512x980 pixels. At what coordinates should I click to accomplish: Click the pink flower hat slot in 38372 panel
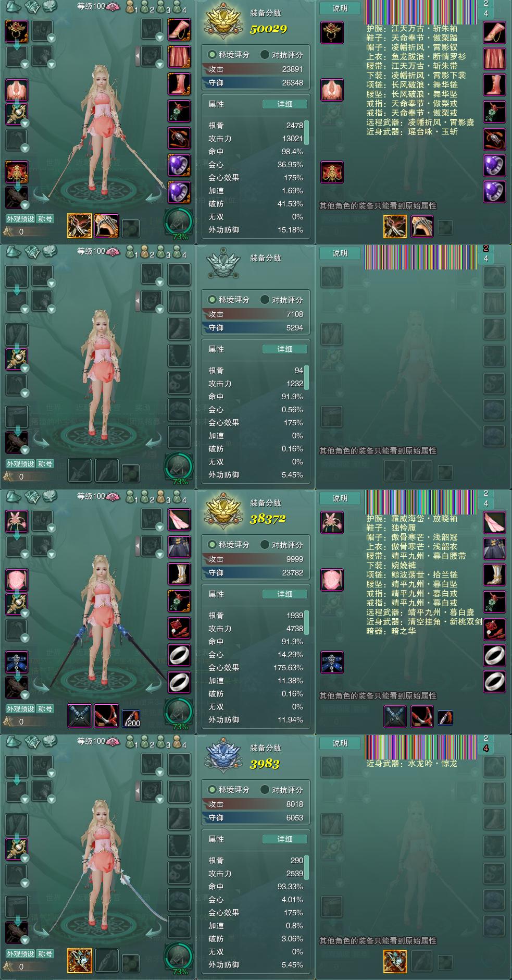(x=17, y=521)
